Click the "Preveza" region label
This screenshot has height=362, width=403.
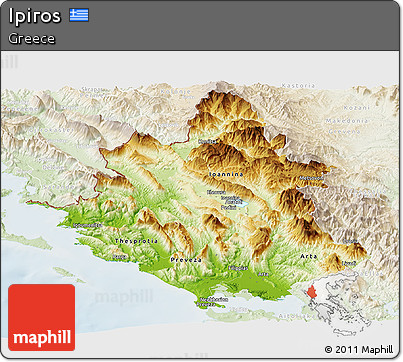coord(186,260)
